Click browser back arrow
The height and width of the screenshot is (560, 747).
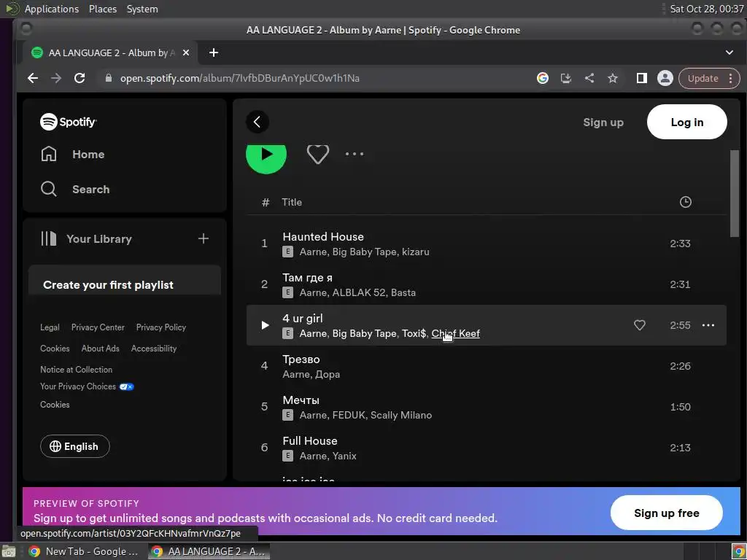(33, 78)
